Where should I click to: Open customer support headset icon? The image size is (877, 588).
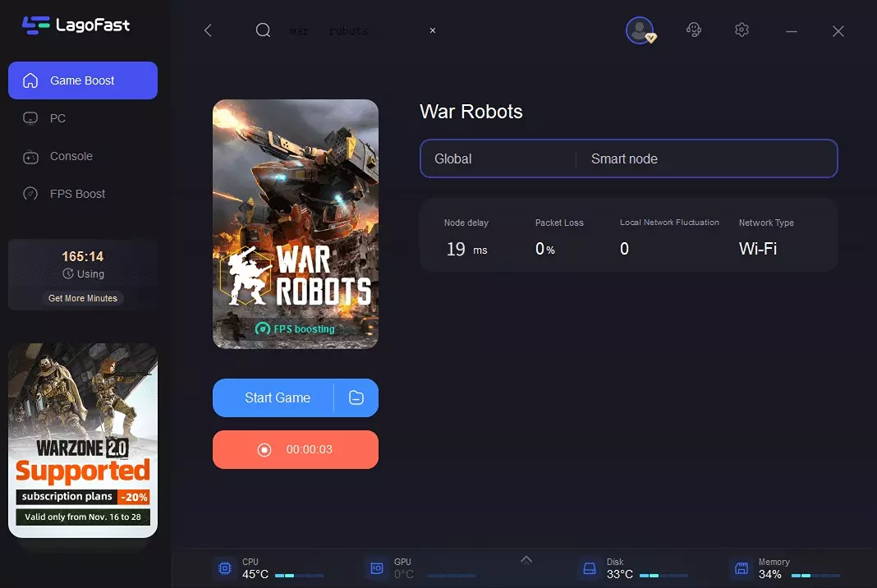point(694,30)
